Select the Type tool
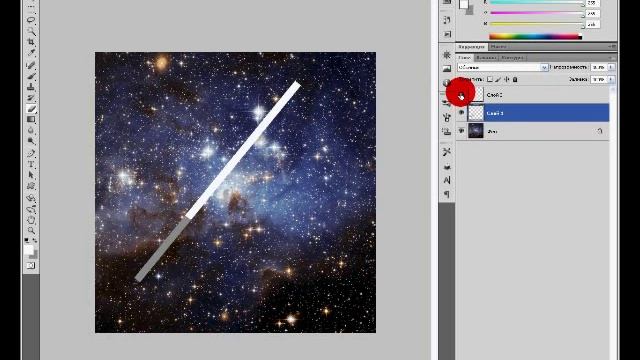 pos(31,164)
